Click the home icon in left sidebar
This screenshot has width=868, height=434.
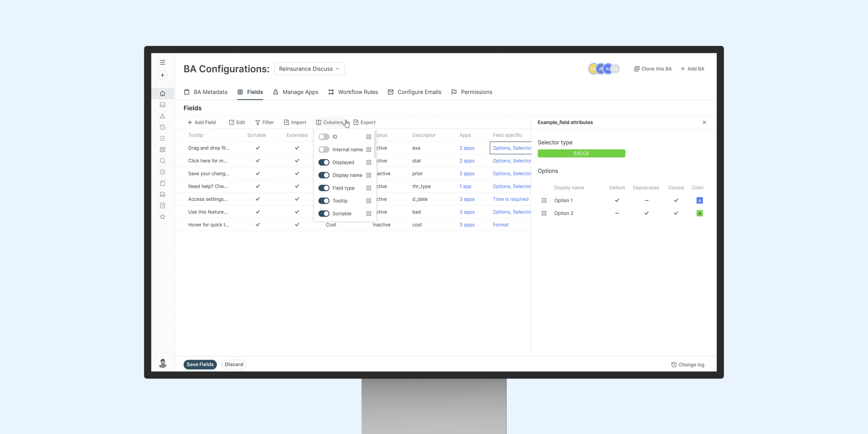[x=162, y=93]
